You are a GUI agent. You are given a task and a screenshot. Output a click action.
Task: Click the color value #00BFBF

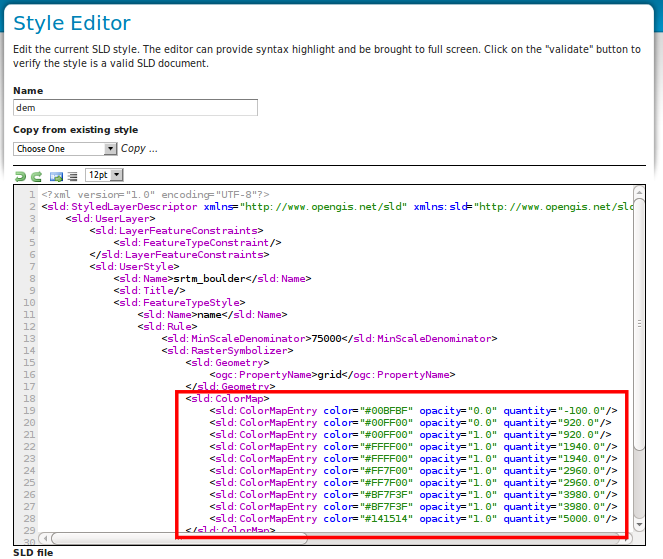(x=386, y=411)
